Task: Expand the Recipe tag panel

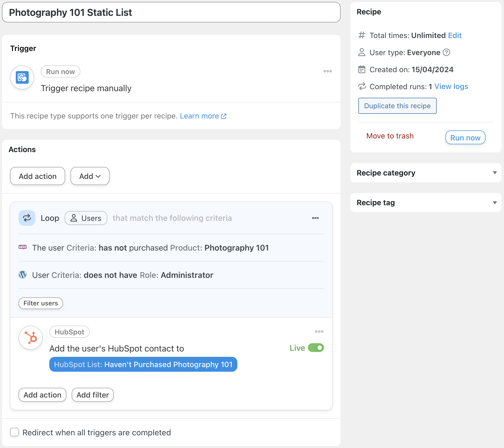Action: (494, 203)
